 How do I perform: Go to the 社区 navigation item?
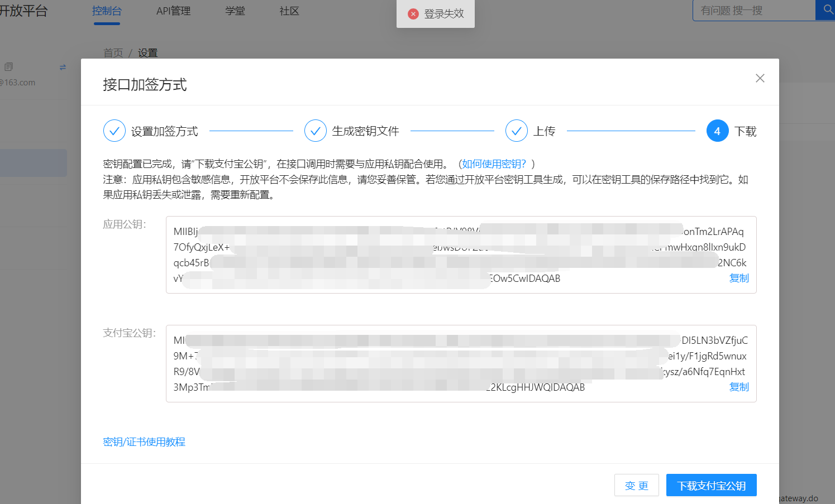(289, 11)
